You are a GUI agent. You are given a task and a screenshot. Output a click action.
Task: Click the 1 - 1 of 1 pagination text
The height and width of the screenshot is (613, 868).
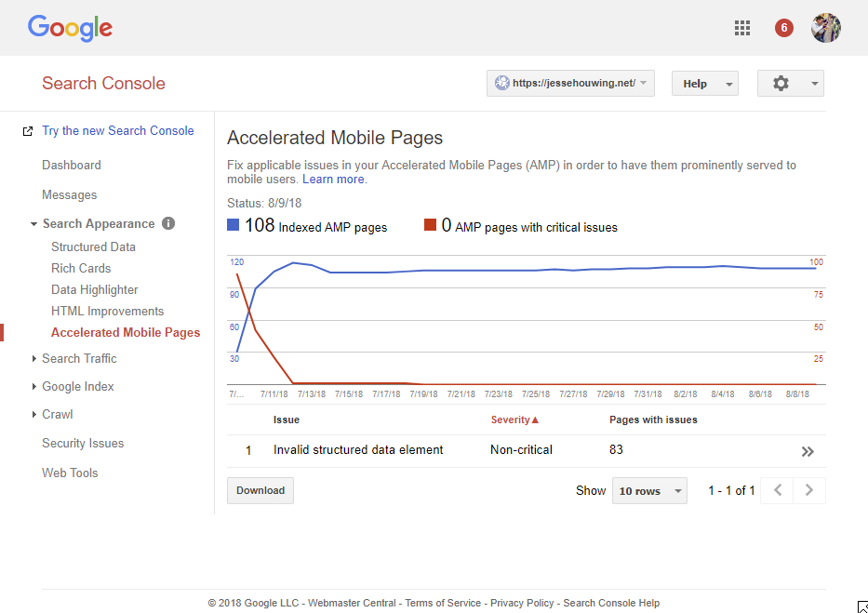point(731,491)
